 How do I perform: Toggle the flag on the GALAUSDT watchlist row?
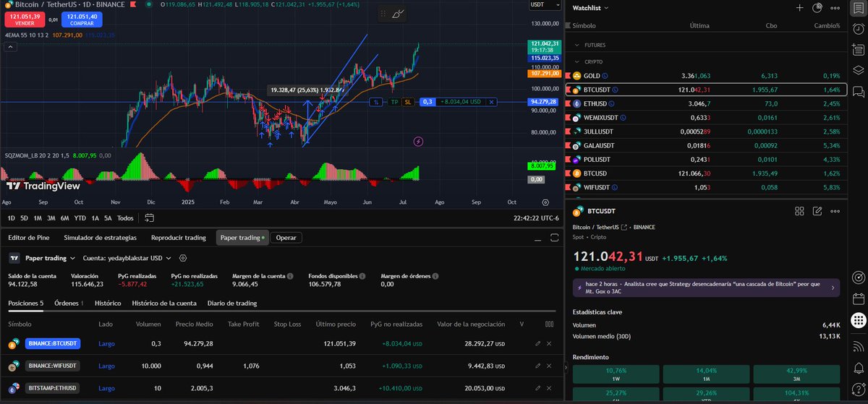568,145
